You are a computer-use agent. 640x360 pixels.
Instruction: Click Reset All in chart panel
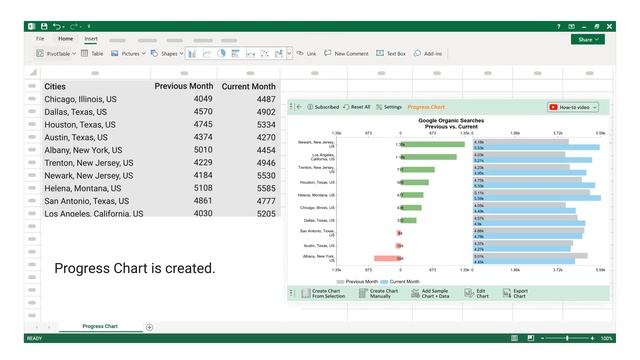click(357, 107)
